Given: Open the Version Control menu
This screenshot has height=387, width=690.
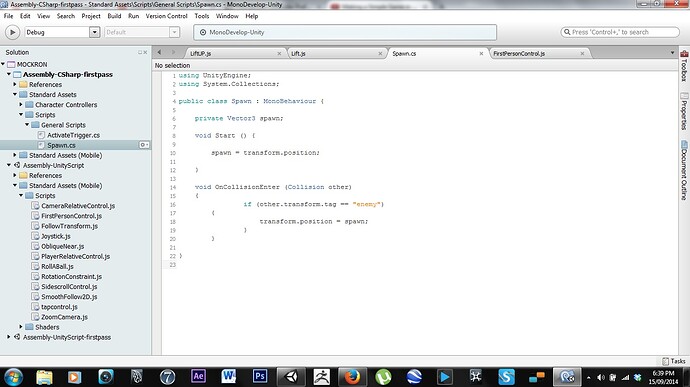Looking at the screenshot, I should 166,16.
